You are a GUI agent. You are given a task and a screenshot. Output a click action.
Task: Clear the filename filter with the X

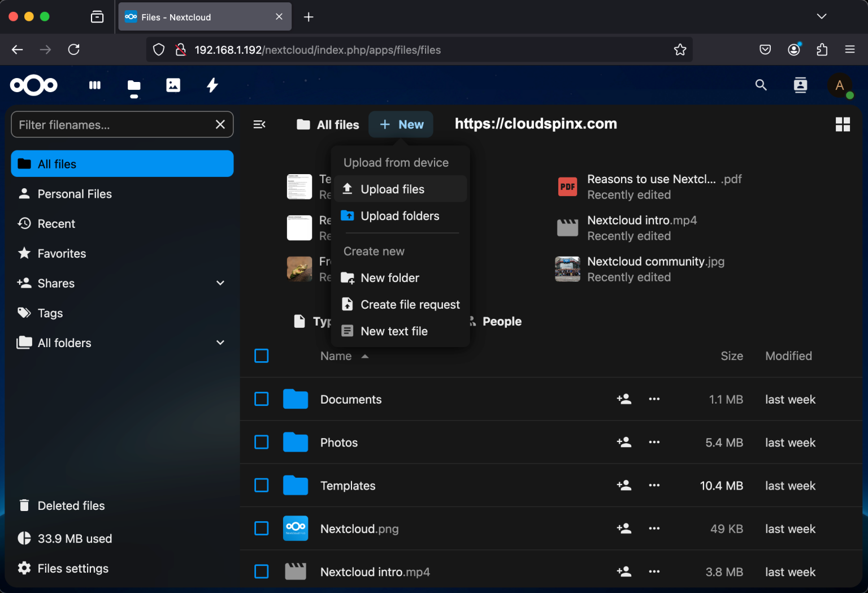[220, 124]
